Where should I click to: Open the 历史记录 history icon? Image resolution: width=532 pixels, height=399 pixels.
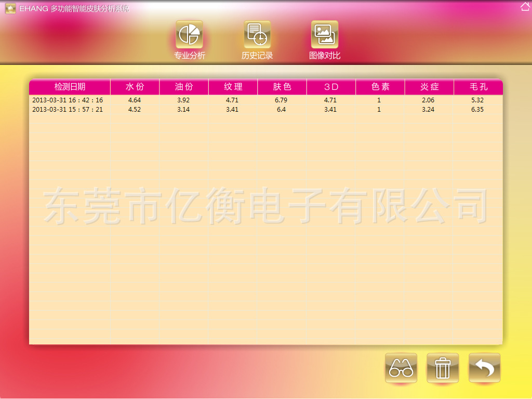point(257,35)
